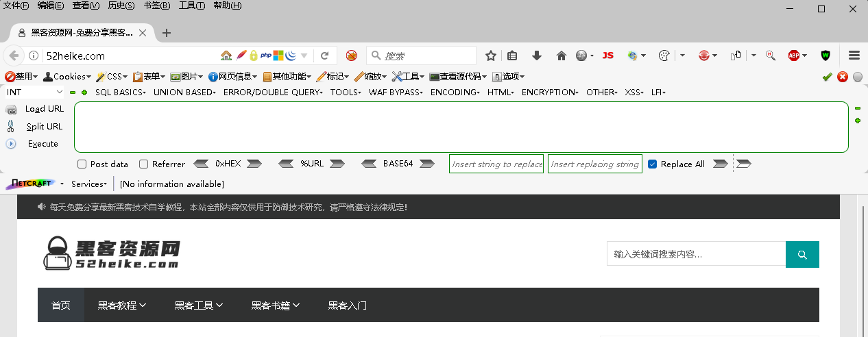Click the green plus beside INT
Image resolution: width=868 pixels, height=337 pixels.
[84, 92]
